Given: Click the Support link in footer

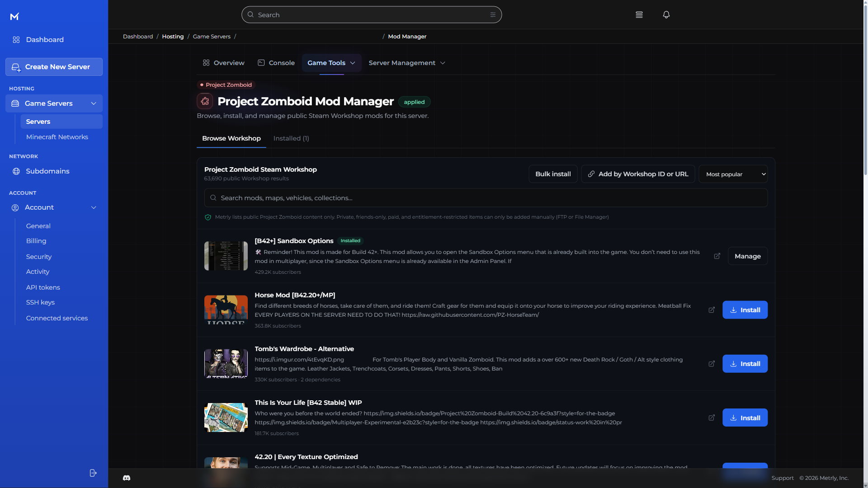Looking at the screenshot, I should (x=783, y=478).
